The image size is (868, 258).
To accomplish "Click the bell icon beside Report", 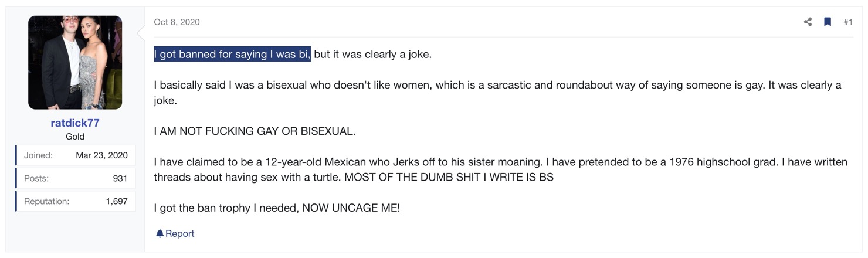I will click(x=160, y=233).
